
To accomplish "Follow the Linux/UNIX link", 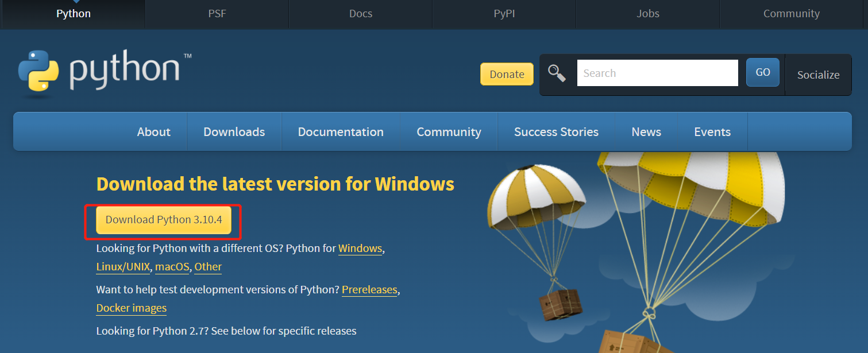I will [x=123, y=267].
